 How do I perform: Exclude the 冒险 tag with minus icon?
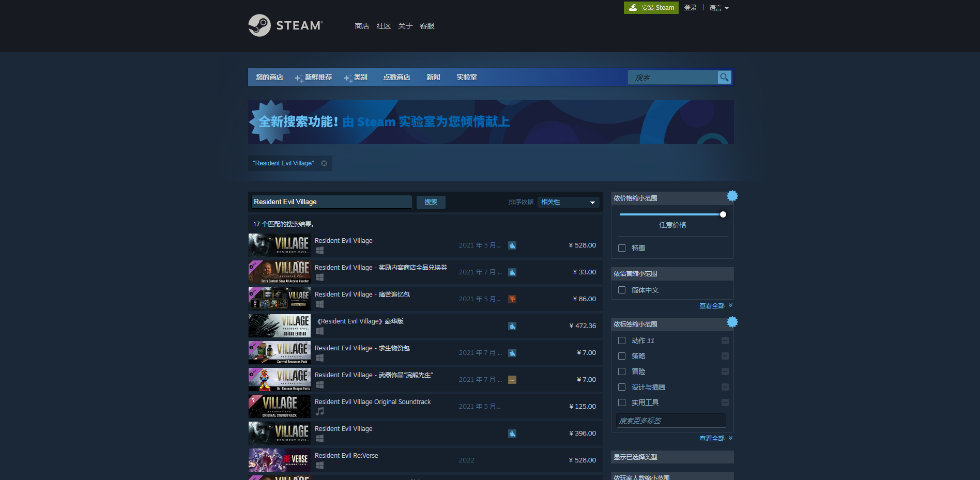coord(725,371)
